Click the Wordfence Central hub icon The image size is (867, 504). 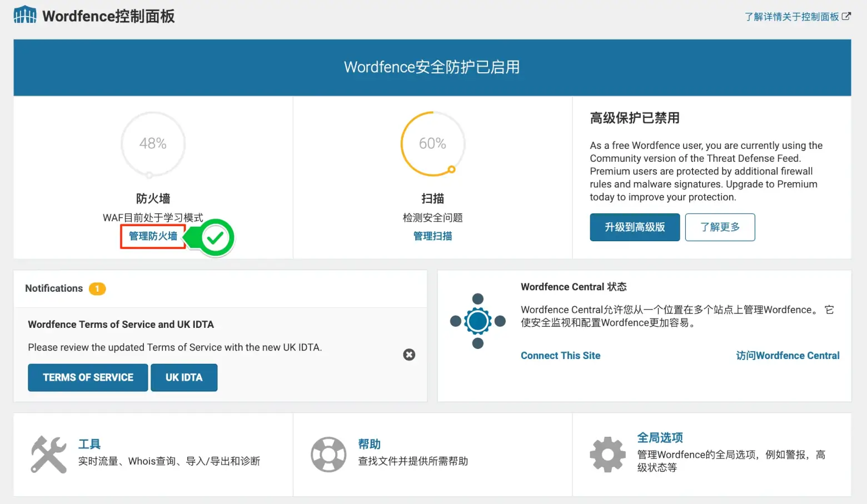(x=477, y=321)
